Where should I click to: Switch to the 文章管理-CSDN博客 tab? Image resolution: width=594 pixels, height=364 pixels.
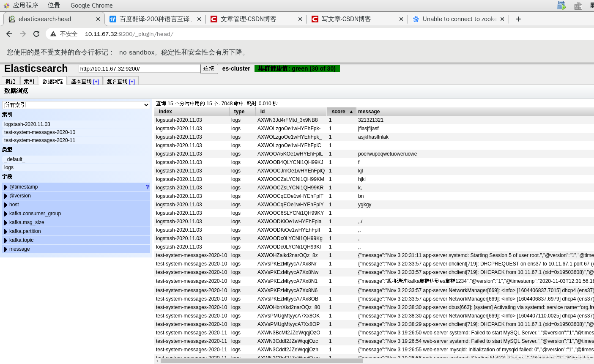256,19
